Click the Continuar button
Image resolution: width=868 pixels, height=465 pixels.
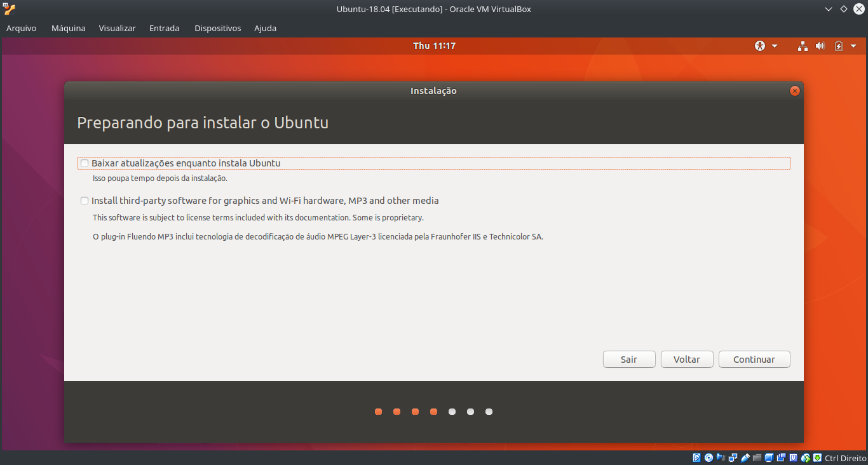754,360
